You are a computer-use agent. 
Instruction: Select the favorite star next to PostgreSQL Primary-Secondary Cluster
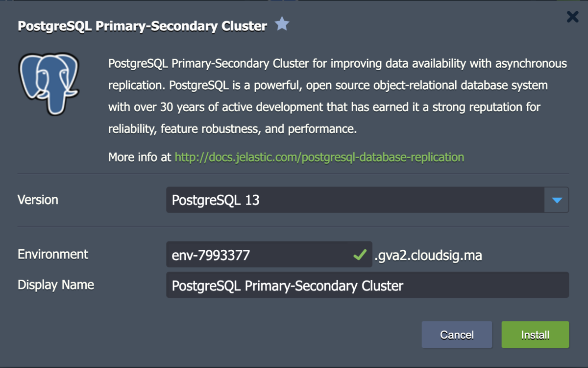[x=282, y=24]
